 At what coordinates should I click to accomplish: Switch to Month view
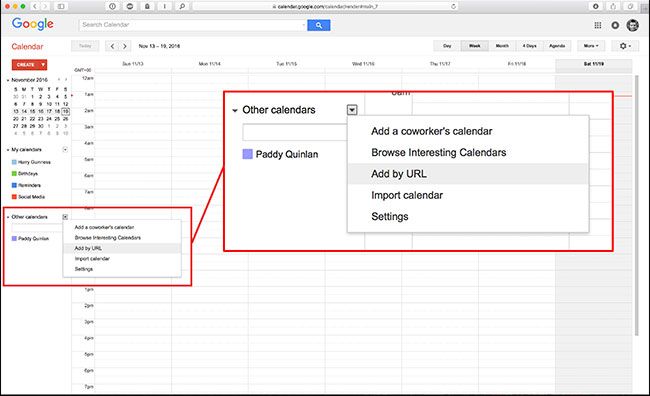pyautogui.click(x=502, y=46)
